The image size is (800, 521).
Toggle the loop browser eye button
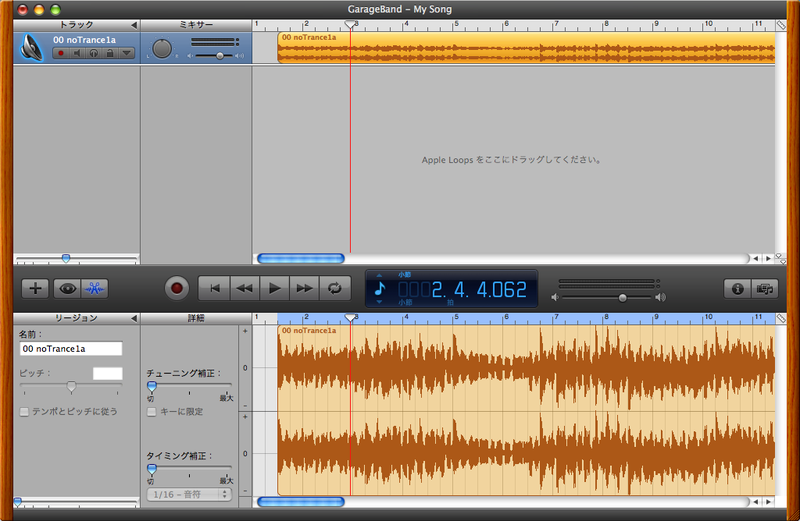[x=67, y=288]
